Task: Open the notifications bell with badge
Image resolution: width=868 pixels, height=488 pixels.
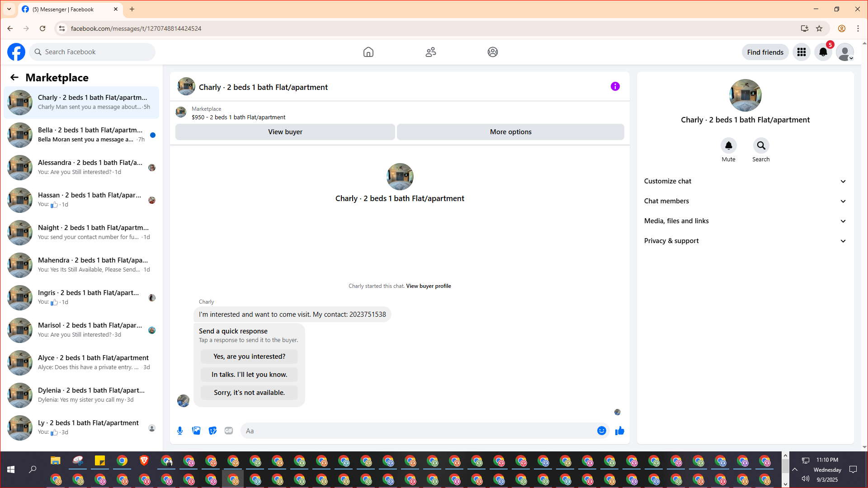Action: pos(823,52)
